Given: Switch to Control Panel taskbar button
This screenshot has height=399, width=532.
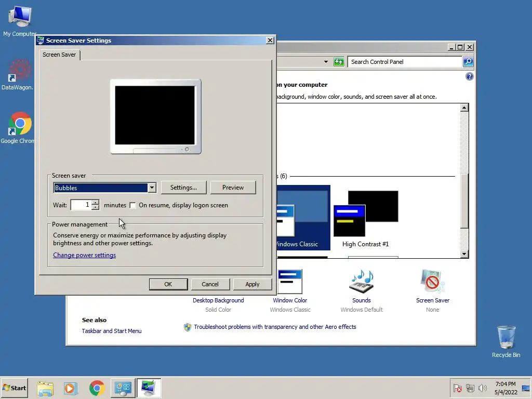Looking at the screenshot, I should point(123,388).
